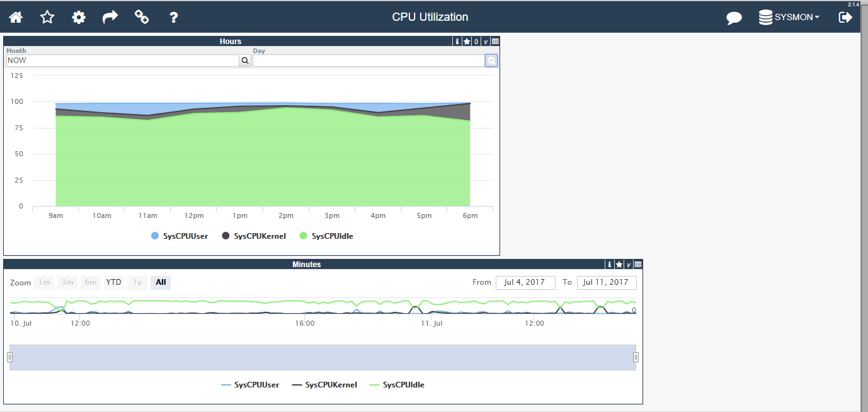This screenshot has width=868, height=412.
Task: Toggle SysCPUKernel series in Hours legend
Action: [254, 236]
